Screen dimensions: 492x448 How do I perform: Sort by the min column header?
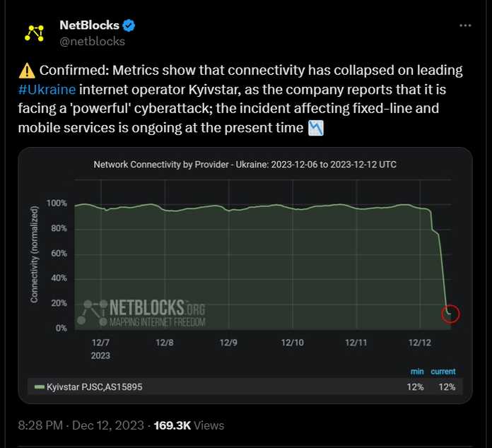coord(417,372)
